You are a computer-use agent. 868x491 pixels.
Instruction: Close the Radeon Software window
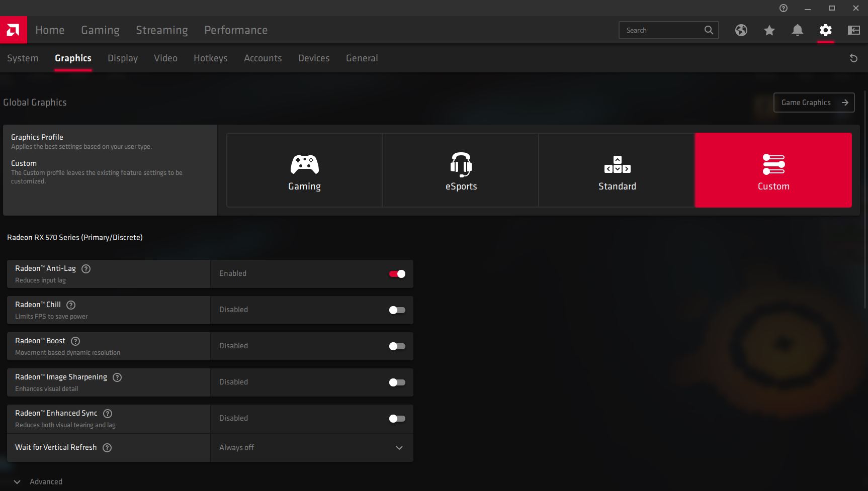coord(856,8)
